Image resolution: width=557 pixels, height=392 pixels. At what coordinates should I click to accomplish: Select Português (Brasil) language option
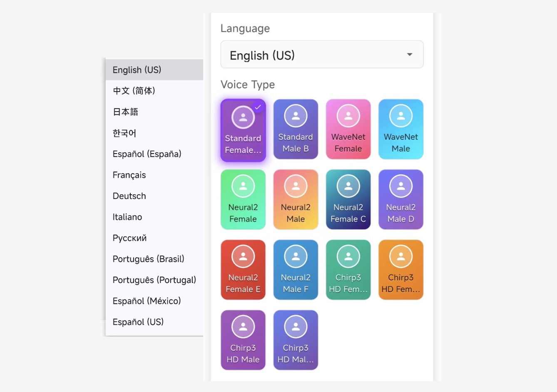point(148,258)
